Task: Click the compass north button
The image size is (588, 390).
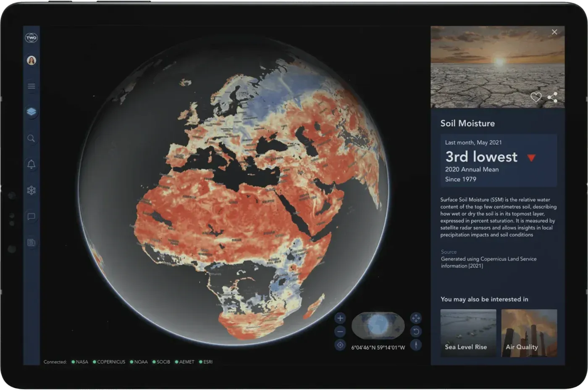Action: (416, 345)
